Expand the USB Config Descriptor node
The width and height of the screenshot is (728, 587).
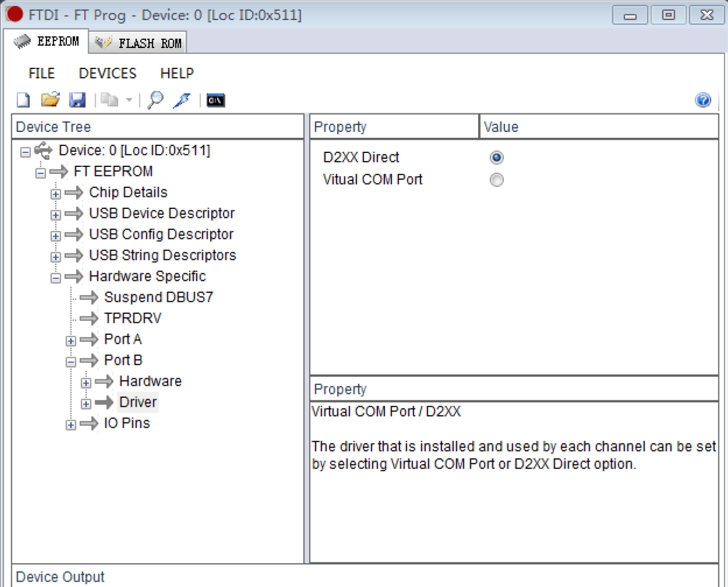(55, 236)
